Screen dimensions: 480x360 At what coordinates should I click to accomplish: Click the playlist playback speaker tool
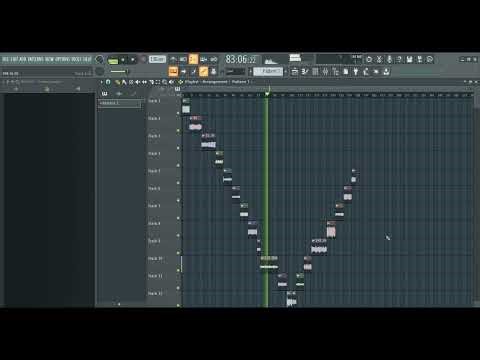[172, 82]
